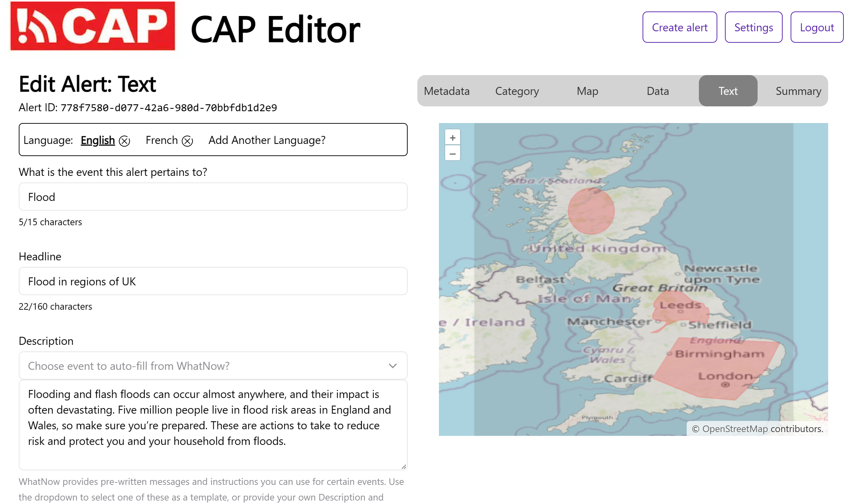Open the Summary tab

[x=798, y=91]
